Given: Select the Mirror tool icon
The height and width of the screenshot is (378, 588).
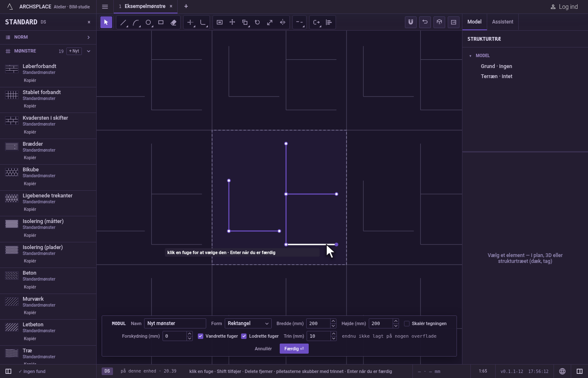Looking at the screenshot, I should pyautogui.click(x=283, y=22).
